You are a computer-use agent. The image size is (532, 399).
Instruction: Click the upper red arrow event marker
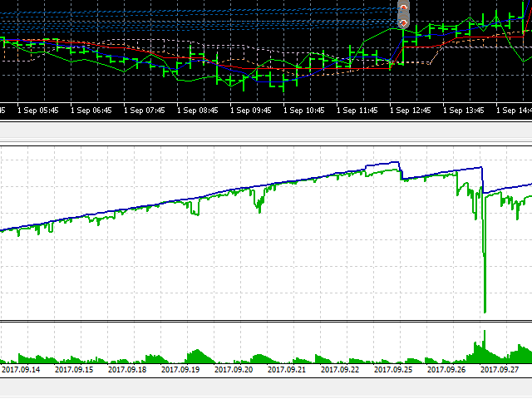pos(403,7)
